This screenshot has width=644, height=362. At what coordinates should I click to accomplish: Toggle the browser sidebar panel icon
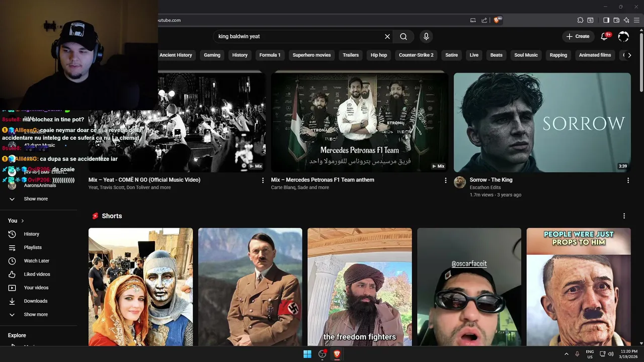606,20
